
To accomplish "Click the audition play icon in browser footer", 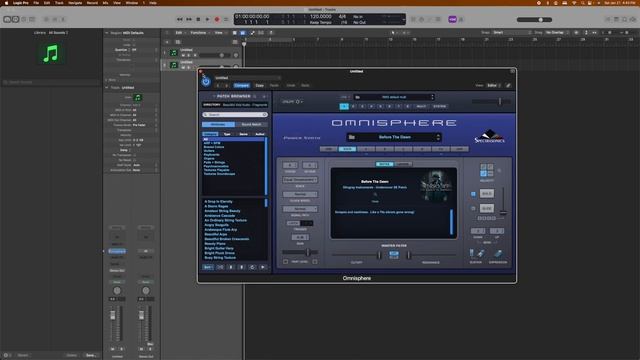I will click(x=262, y=267).
